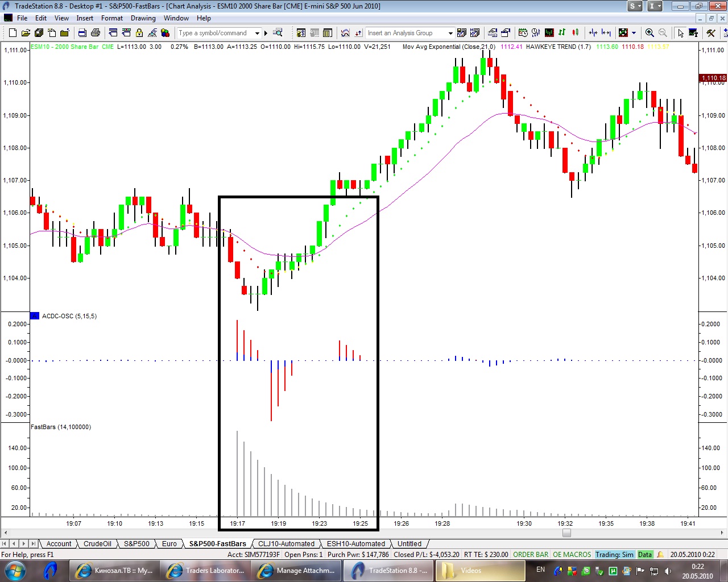The height and width of the screenshot is (582, 728).
Task: Open the Insert an Analysis Group dropdown
Action: pos(450,33)
